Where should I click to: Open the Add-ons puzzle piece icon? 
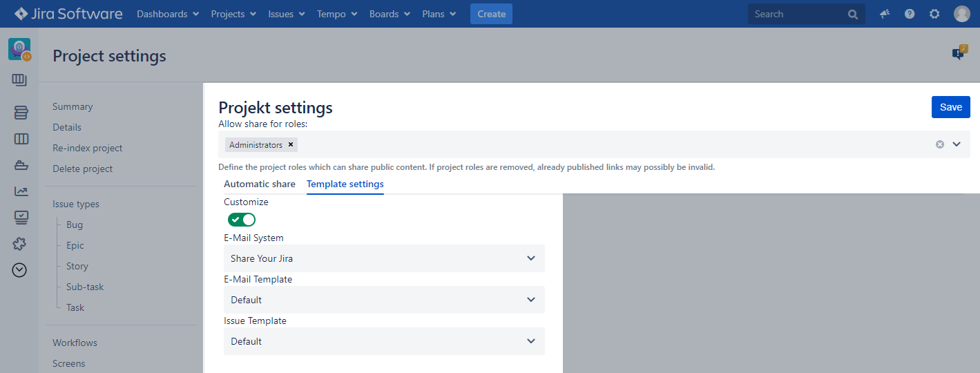coord(21,244)
